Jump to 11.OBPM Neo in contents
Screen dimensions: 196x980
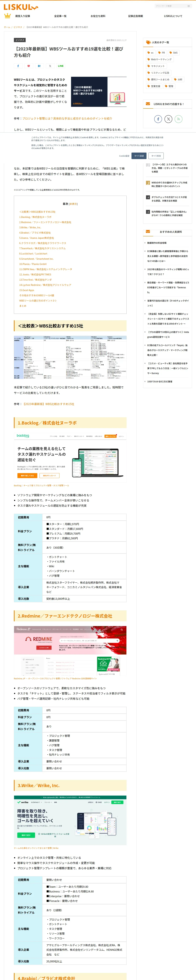pos(46,269)
